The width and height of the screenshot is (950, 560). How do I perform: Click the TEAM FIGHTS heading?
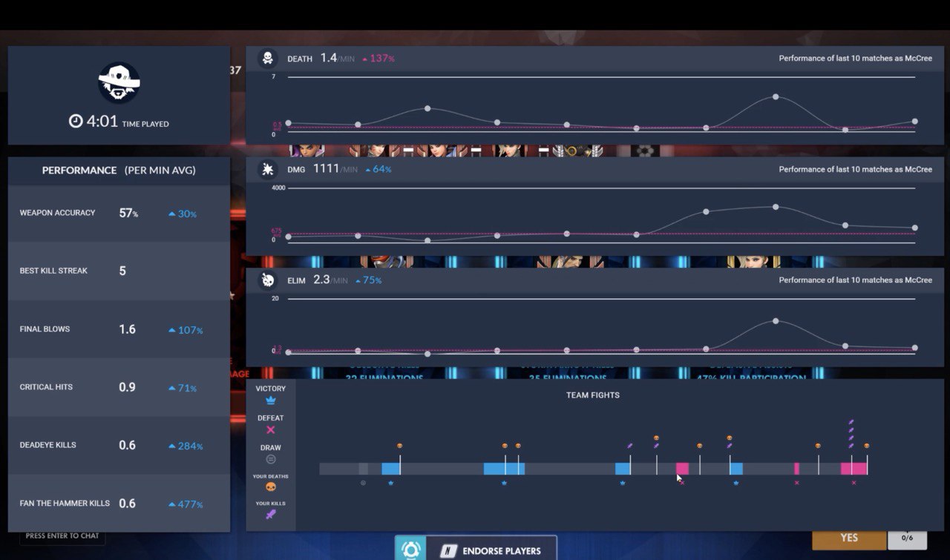pyautogui.click(x=592, y=395)
